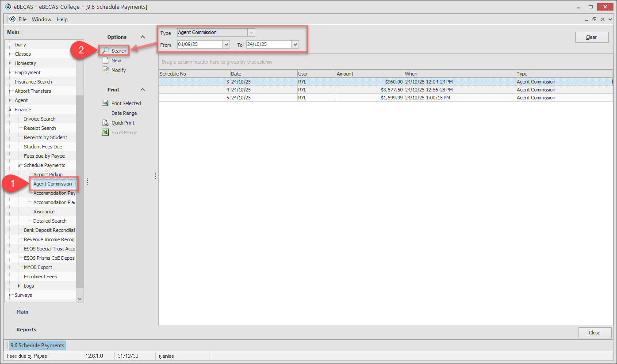Click the Search magnifier icon in Options
This screenshot has width=617, height=364.
click(x=105, y=51)
